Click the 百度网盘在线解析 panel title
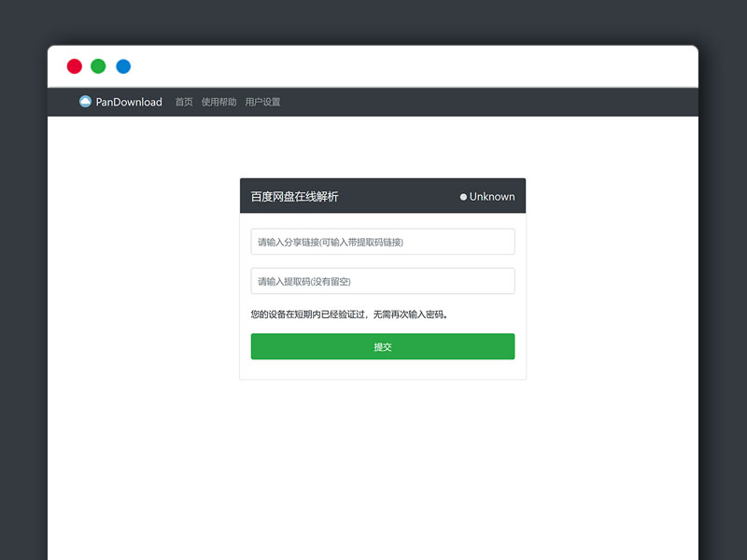This screenshot has width=747, height=560. coord(294,196)
